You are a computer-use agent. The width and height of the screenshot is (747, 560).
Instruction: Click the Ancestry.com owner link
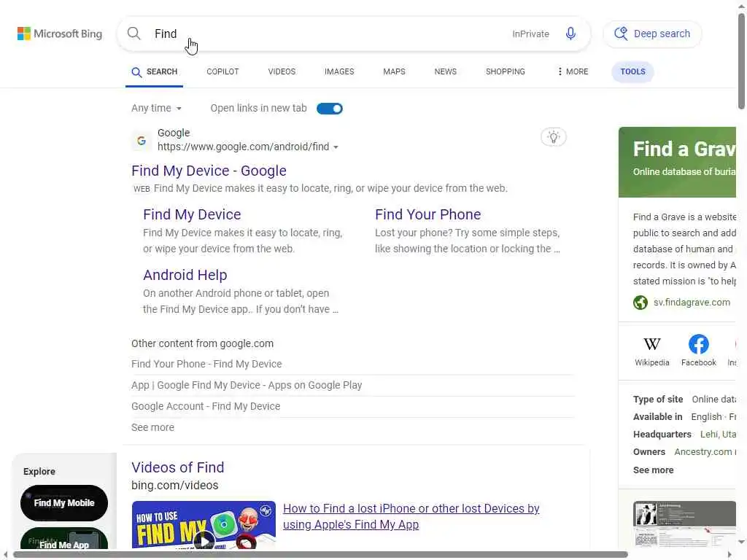(705, 452)
